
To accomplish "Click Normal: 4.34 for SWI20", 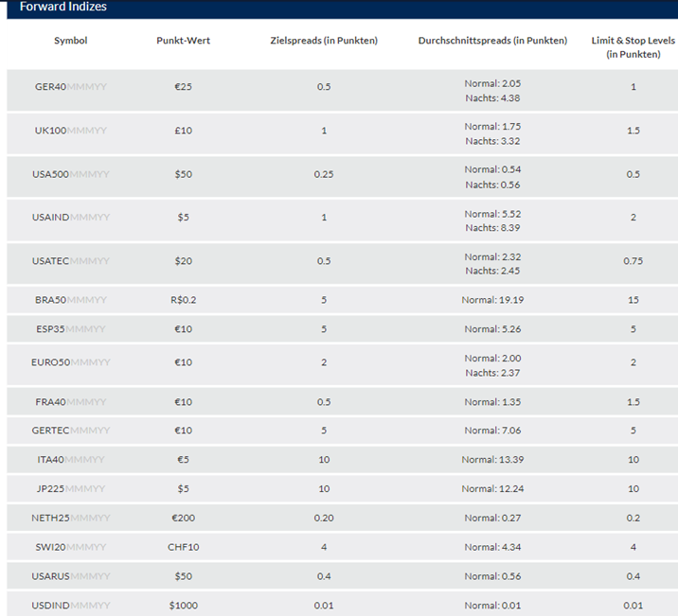I will [x=492, y=547].
